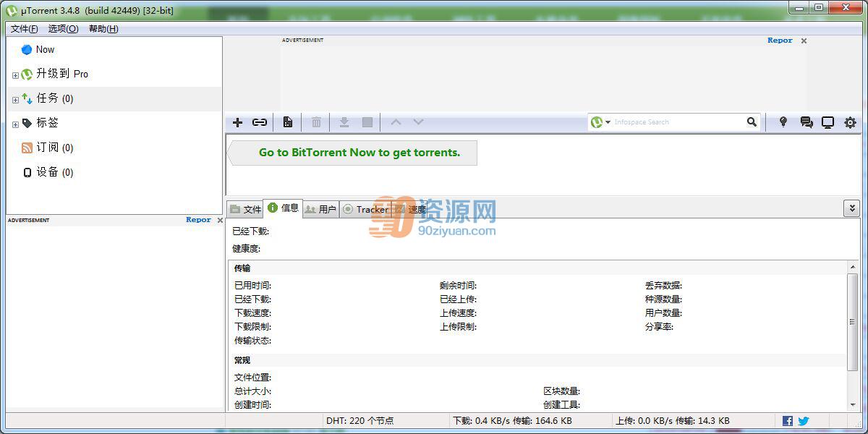This screenshot has height=434, width=868.
Task: Click the 区块数量 label
Action: (562, 391)
